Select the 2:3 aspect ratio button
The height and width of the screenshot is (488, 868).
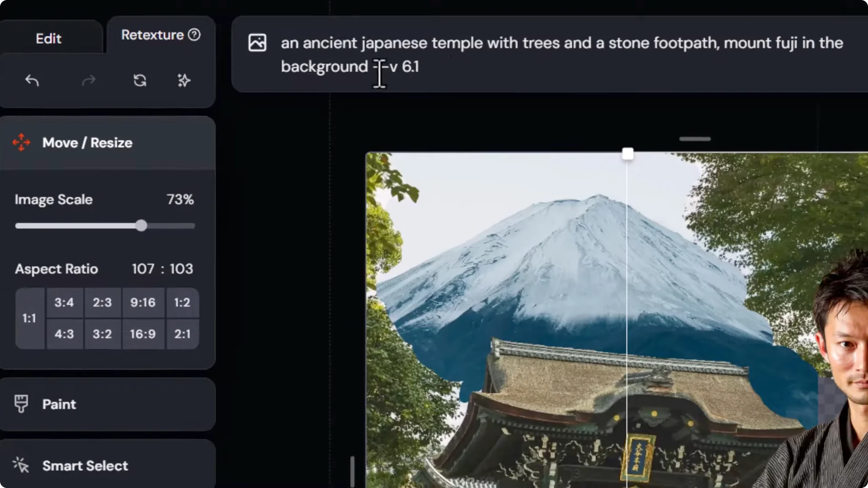pyautogui.click(x=103, y=302)
